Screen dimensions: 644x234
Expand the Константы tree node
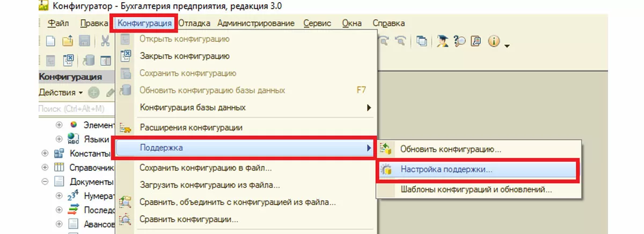pyautogui.click(x=45, y=153)
